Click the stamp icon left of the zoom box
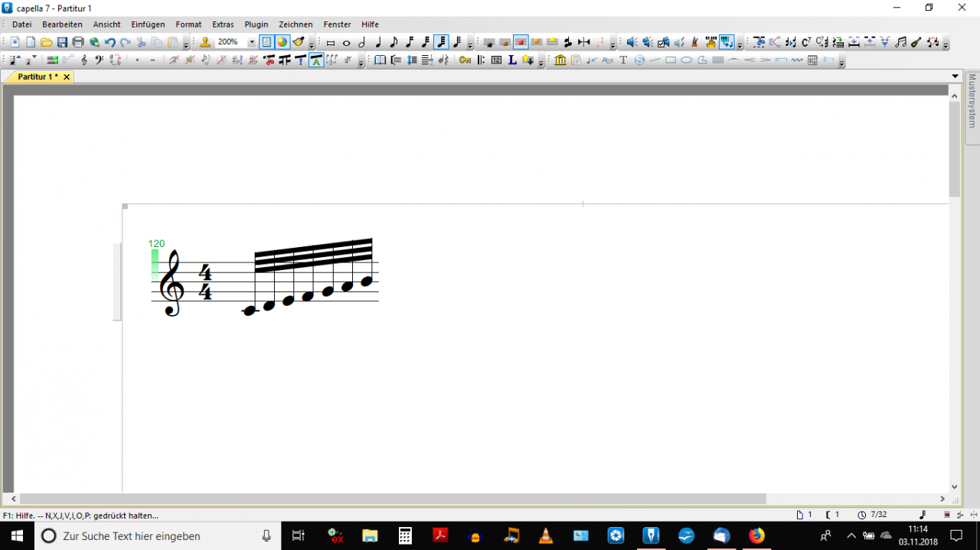 pos(205,42)
